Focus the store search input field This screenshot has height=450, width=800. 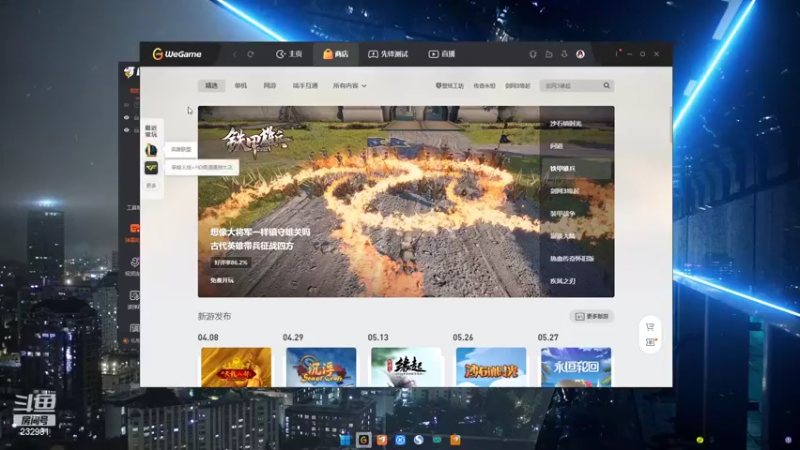click(571, 86)
